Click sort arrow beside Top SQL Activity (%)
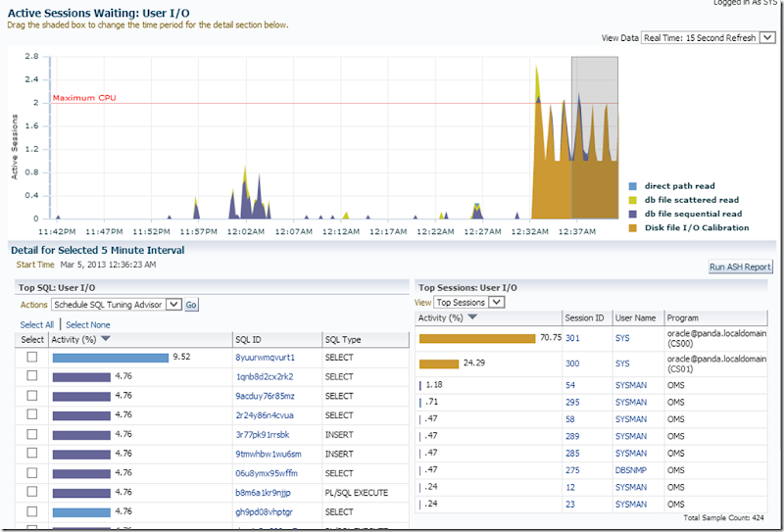The height and width of the screenshot is (532, 784). [x=105, y=339]
